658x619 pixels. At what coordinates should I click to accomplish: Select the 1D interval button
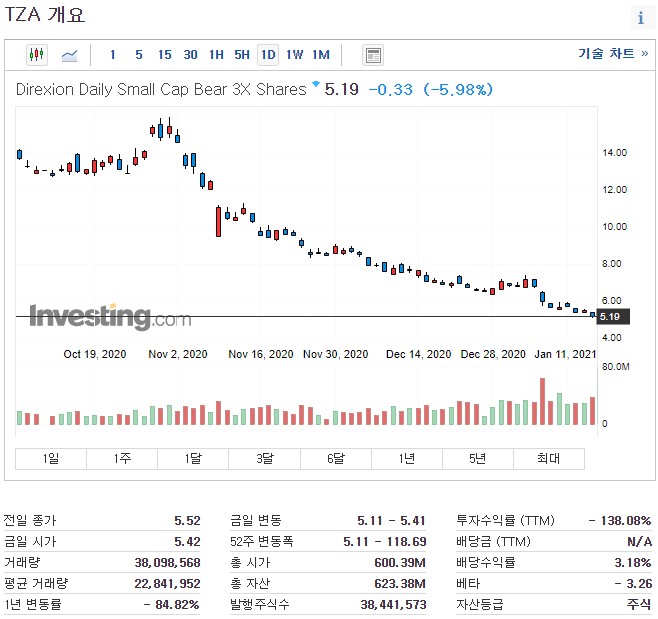[x=268, y=55]
